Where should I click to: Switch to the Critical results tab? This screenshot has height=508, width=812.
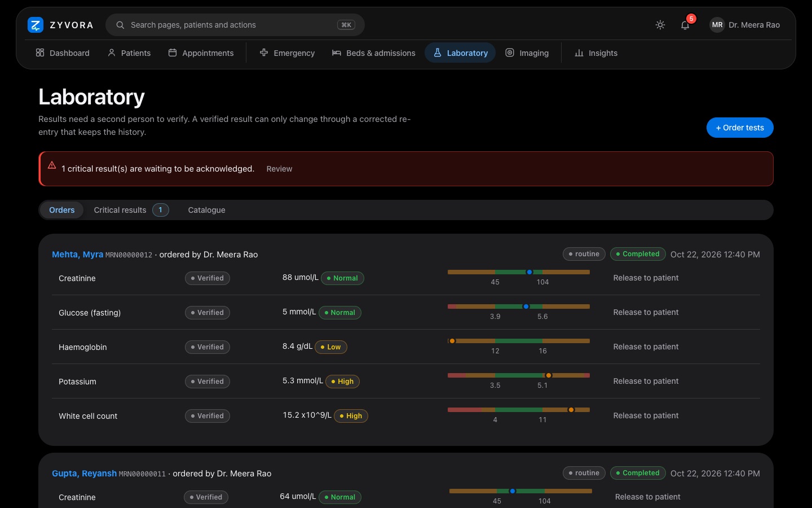(131, 210)
